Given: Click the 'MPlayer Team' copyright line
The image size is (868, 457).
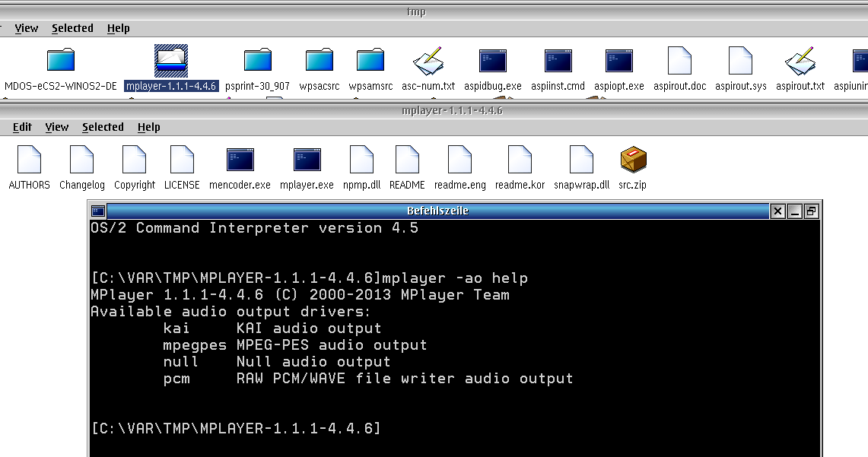Looking at the screenshot, I should pos(300,295).
